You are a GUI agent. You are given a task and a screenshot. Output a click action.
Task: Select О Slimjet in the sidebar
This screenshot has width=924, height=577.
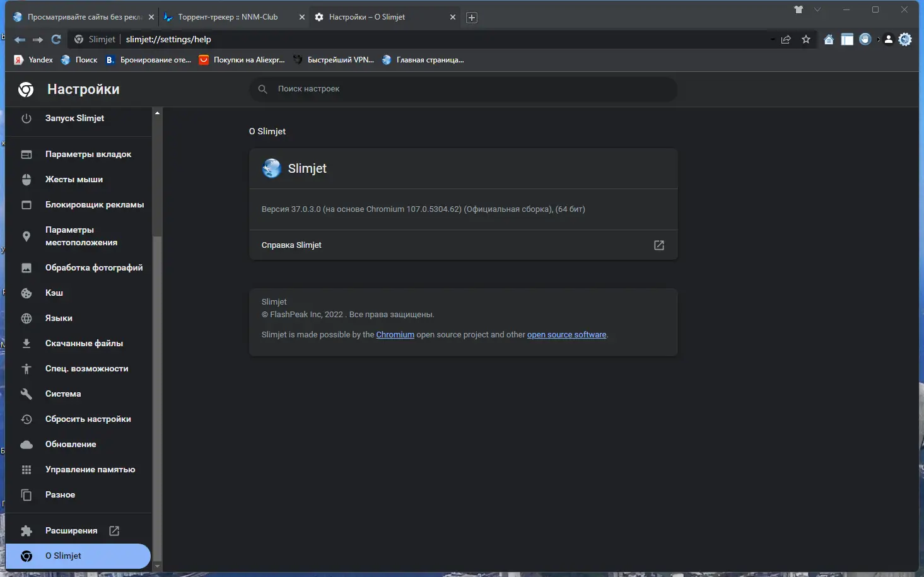pyautogui.click(x=79, y=556)
